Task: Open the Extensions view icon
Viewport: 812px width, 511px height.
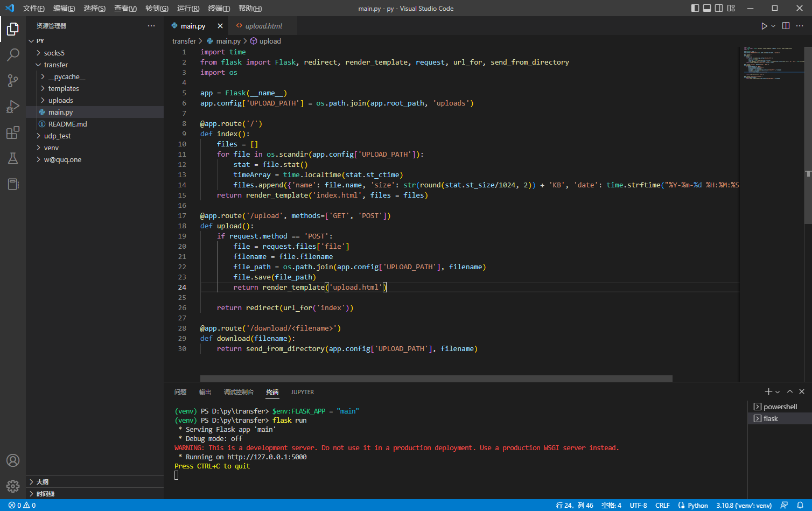Action: [x=13, y=132]
